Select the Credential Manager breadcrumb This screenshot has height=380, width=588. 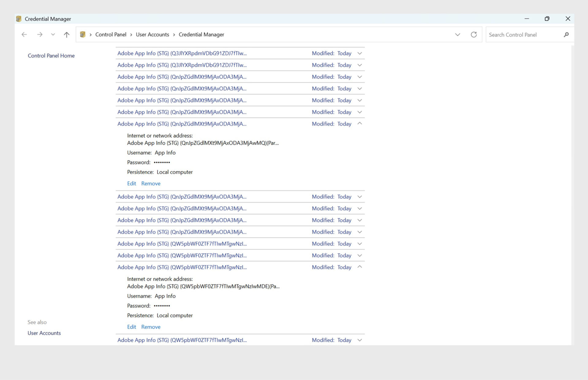[x=202, y=35]
